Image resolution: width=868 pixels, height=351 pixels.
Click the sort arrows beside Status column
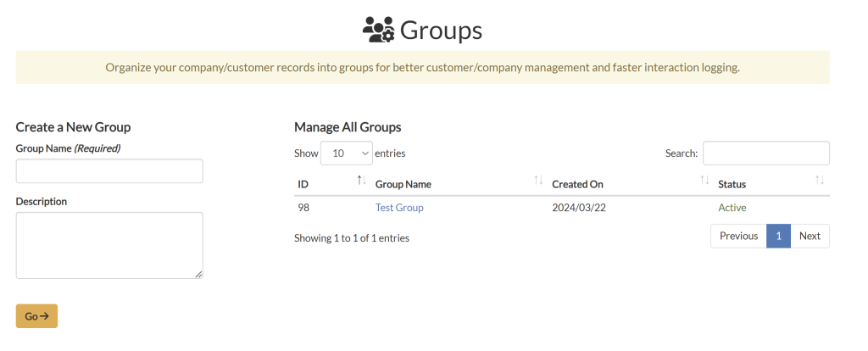(x=820, y=181)
